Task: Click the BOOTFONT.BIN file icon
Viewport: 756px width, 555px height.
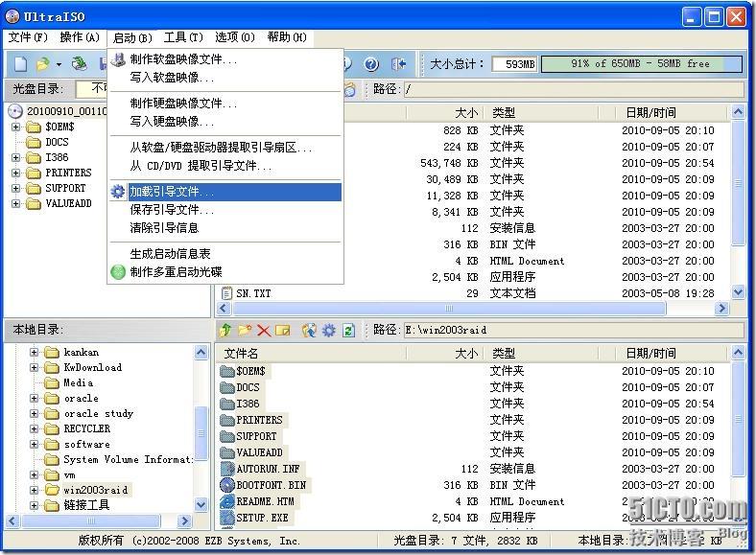Action: pyautogui.click(x=226, y=485)
